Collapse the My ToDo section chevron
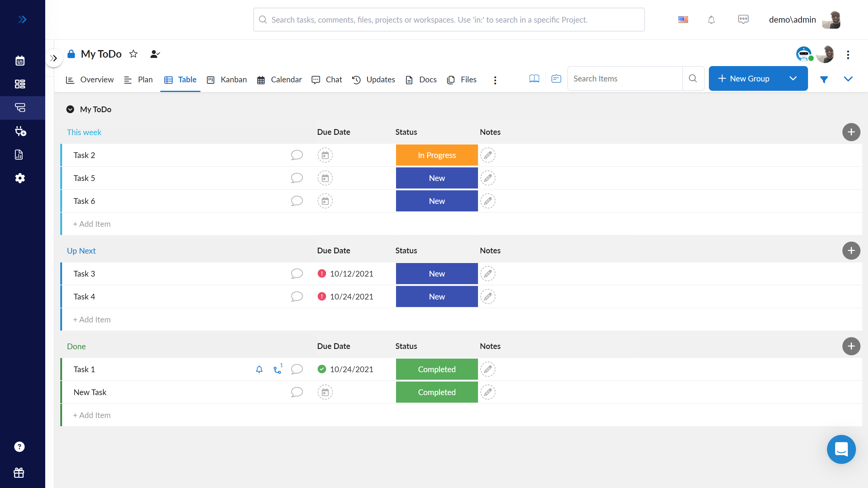The width and height of the screenshot is (868, 488). tap(70, 109)
